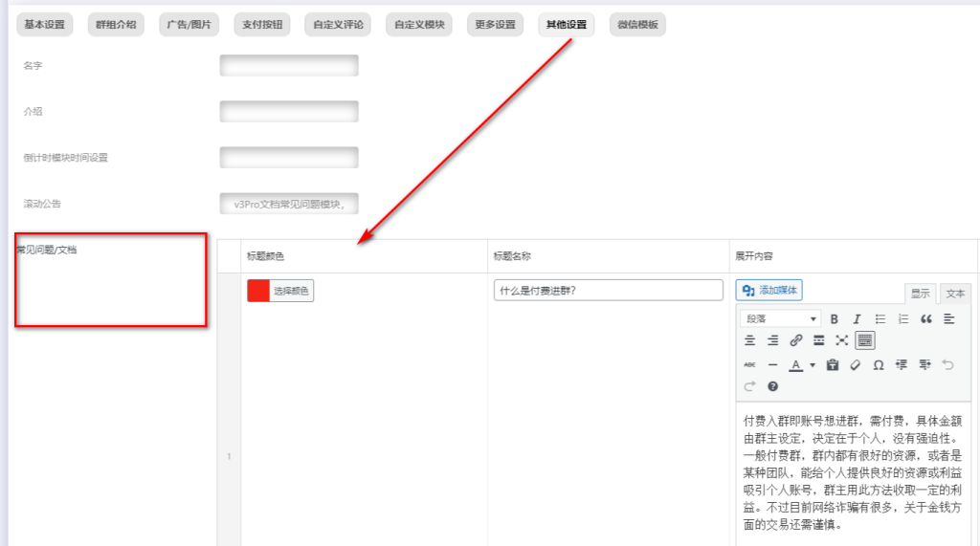Align text left
Screen dimensions: 980x546
(x=948, y=319)
